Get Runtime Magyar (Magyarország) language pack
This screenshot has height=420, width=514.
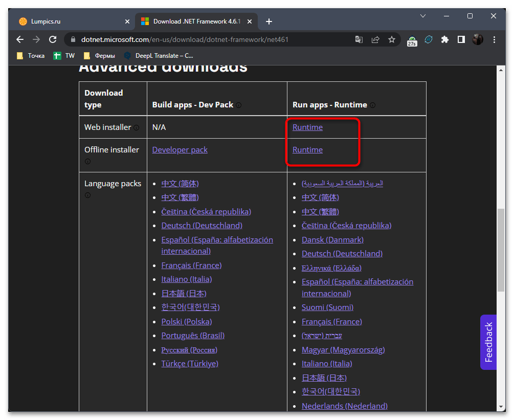click(x=343, y=350)
